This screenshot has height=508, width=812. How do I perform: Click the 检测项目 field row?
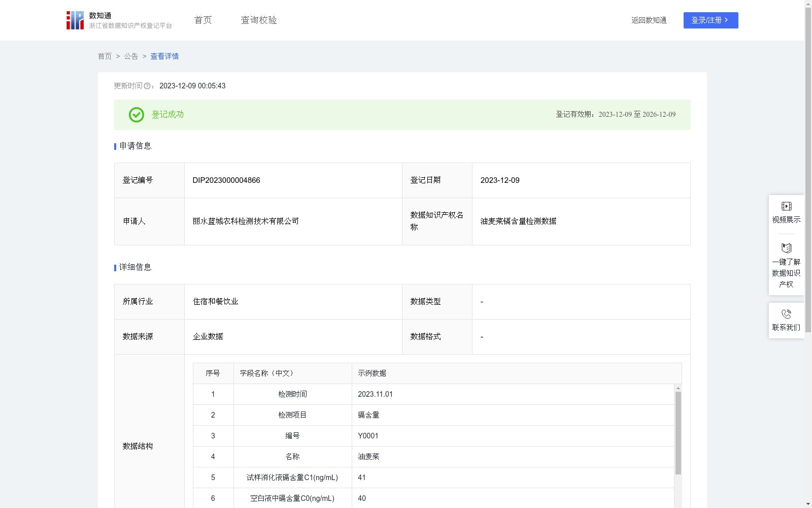click(433, 415)
